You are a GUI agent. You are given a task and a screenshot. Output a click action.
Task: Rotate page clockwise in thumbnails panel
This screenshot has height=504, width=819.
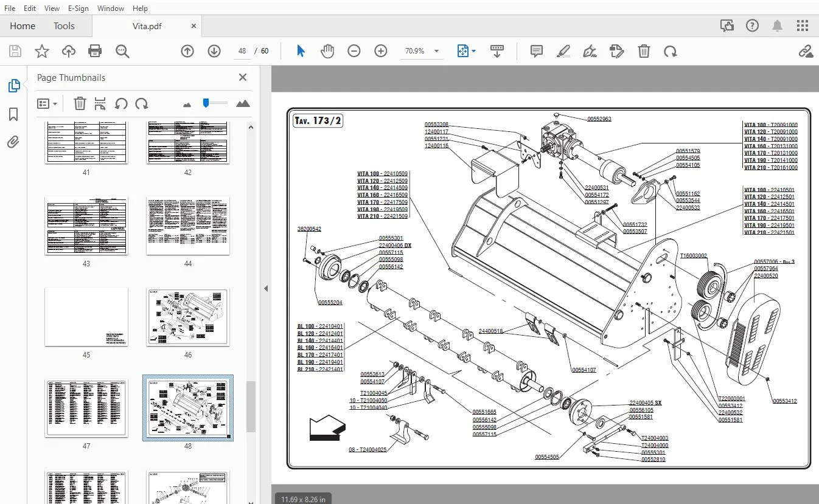pyautogui.click(x=142, y=103)
